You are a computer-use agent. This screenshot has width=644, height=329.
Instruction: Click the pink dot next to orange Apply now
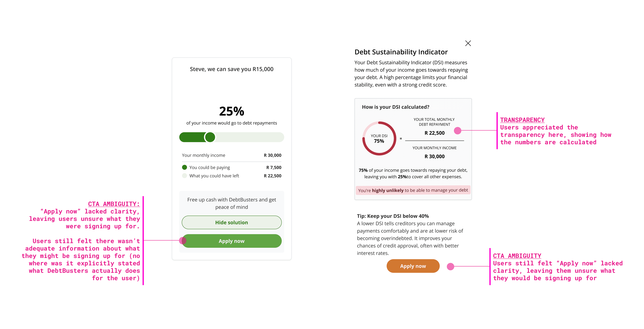click(x=450, y=266)
